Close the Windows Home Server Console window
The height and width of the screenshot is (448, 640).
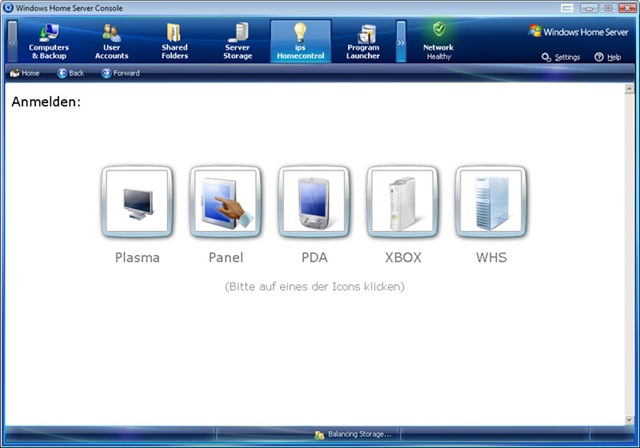(627, 8)
